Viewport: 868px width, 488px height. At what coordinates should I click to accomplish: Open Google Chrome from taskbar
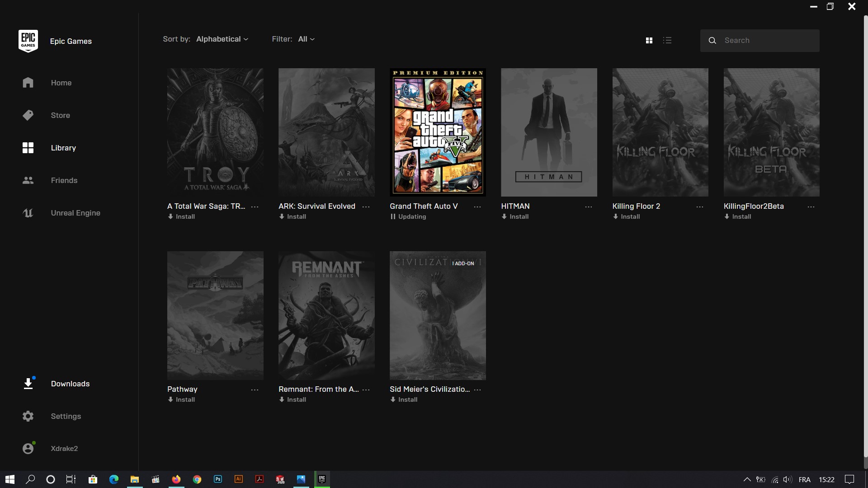point(197,479)
